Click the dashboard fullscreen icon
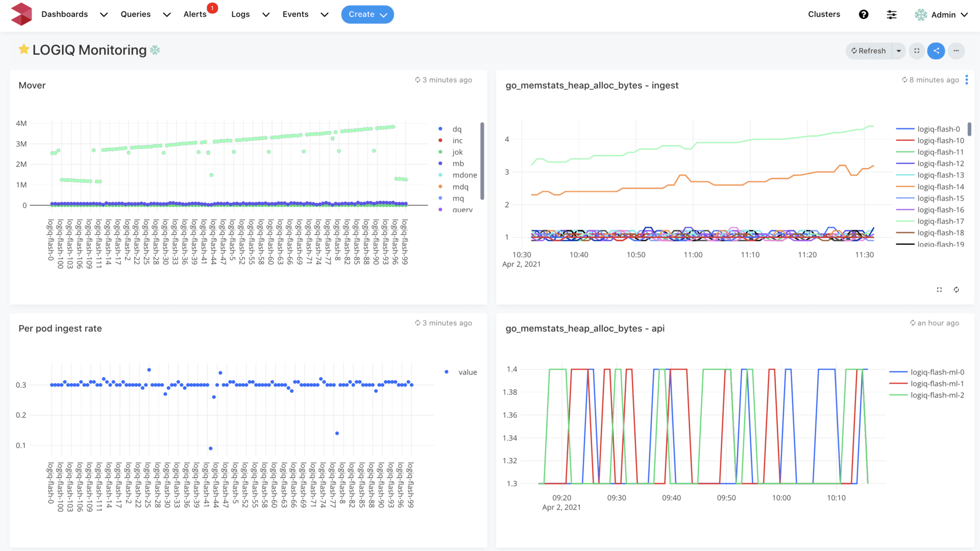This screenshot has height=551, width=980. pos(917,51)
